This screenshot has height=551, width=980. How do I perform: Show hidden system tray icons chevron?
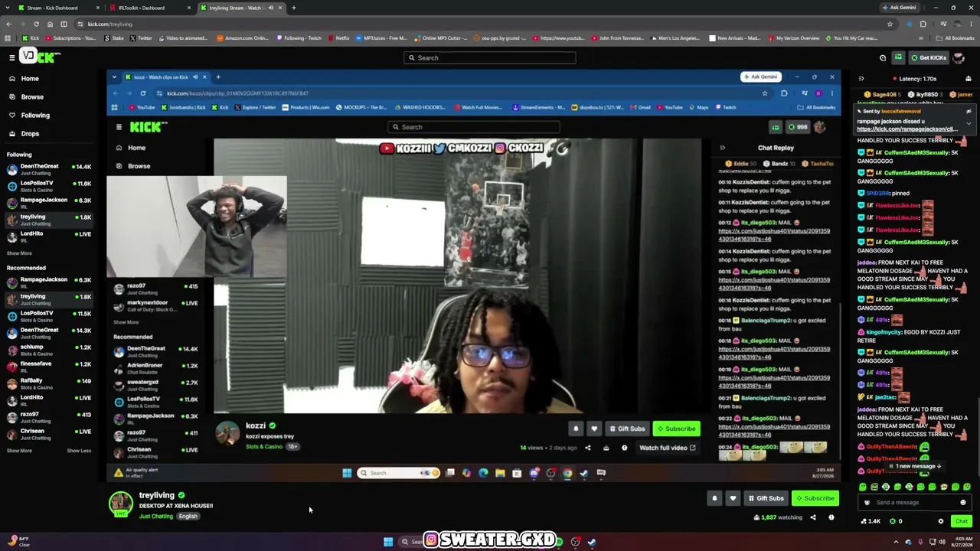896,542
